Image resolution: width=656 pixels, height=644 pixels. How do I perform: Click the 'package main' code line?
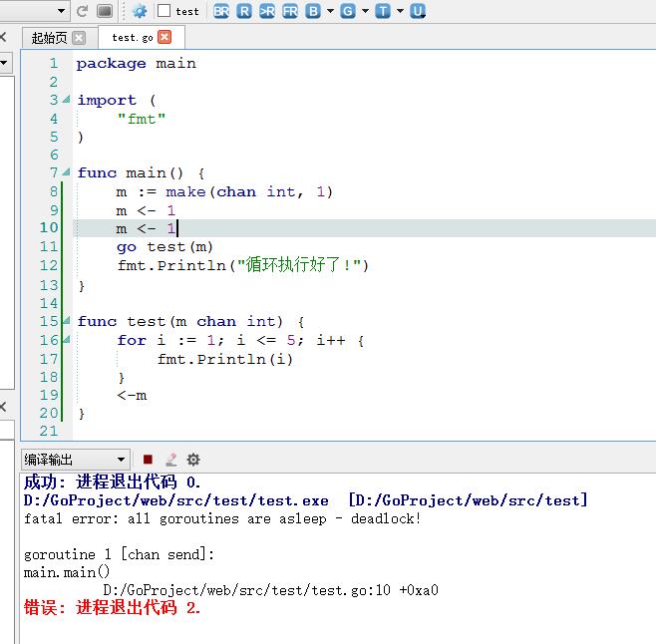136,64
